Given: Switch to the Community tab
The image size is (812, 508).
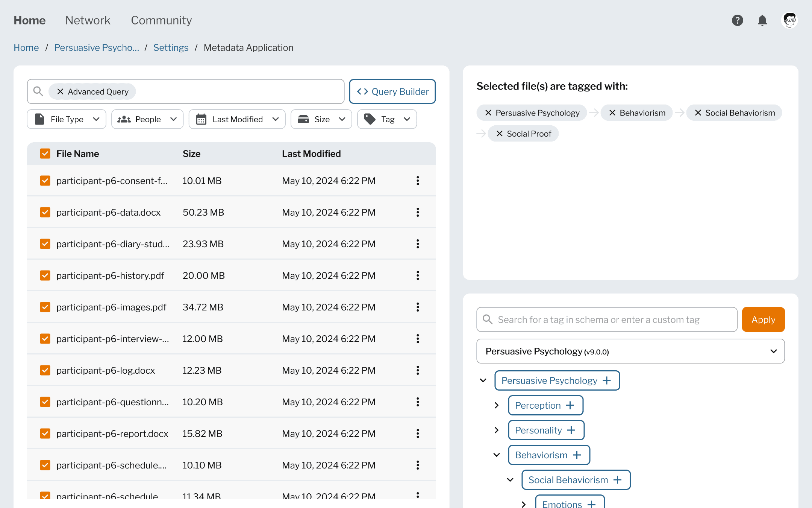Looking at the screenshot, I should 161,20.
